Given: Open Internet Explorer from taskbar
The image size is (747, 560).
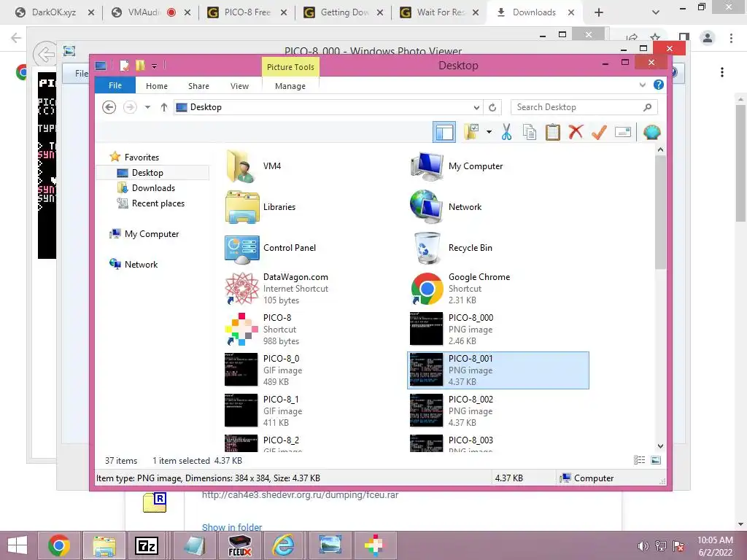Looking at the screenshot, I should point(284,545).
